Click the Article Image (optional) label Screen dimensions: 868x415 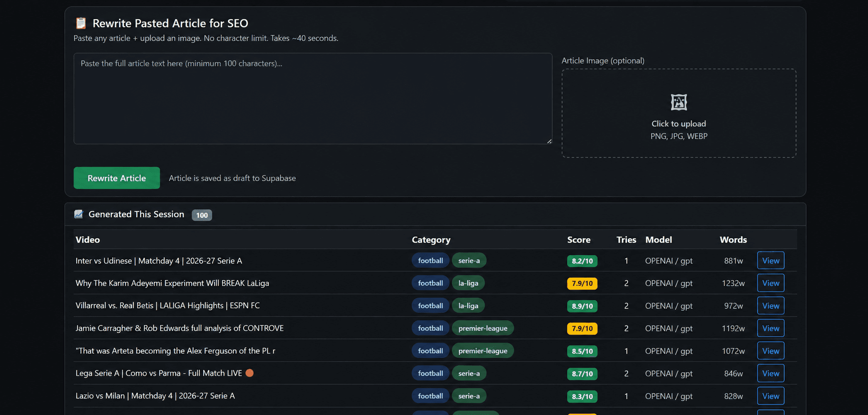point(603,61)
